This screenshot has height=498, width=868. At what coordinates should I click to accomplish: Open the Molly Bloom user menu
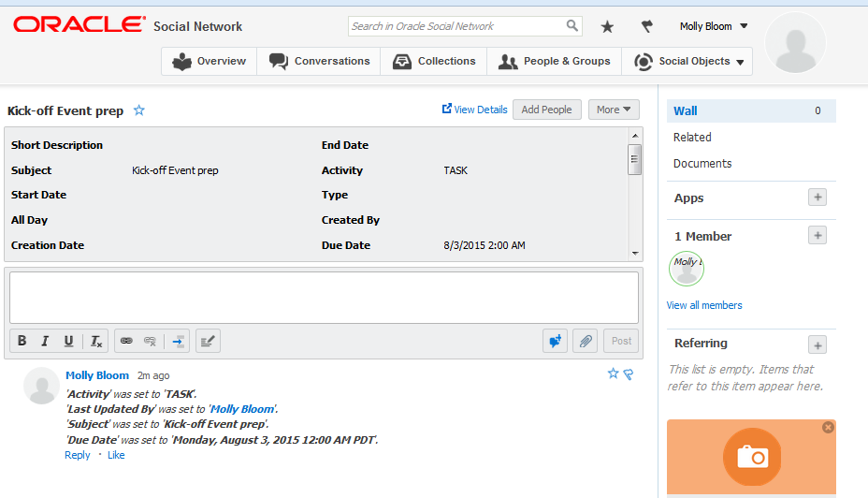tap(714, 26)
